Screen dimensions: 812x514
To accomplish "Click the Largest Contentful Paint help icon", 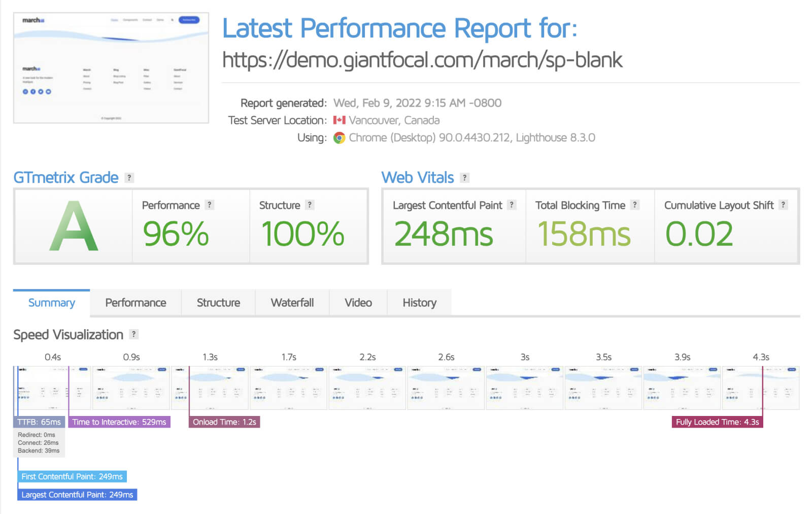I will pyautogui.click(x=512, y=205).
